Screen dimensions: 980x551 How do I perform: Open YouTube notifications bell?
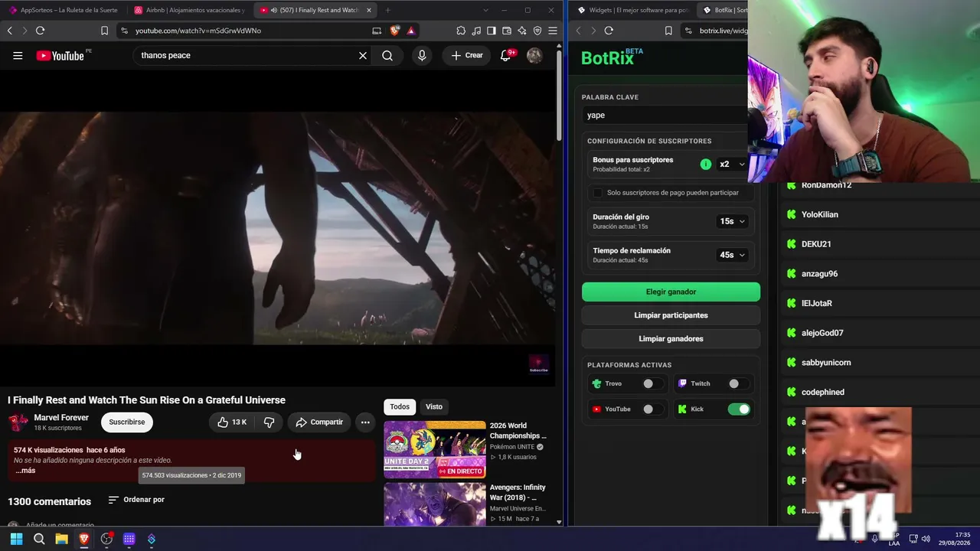coord(505,55)
